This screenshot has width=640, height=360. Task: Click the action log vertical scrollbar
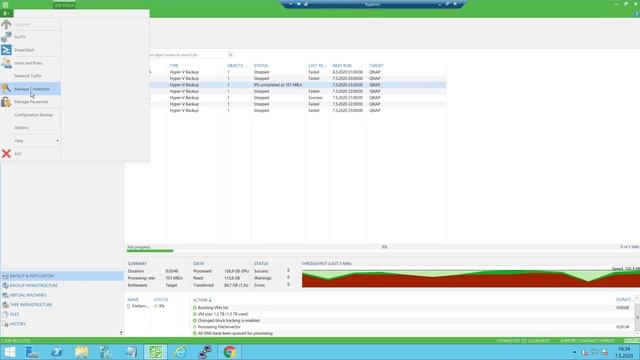click(x=637, y=317)
